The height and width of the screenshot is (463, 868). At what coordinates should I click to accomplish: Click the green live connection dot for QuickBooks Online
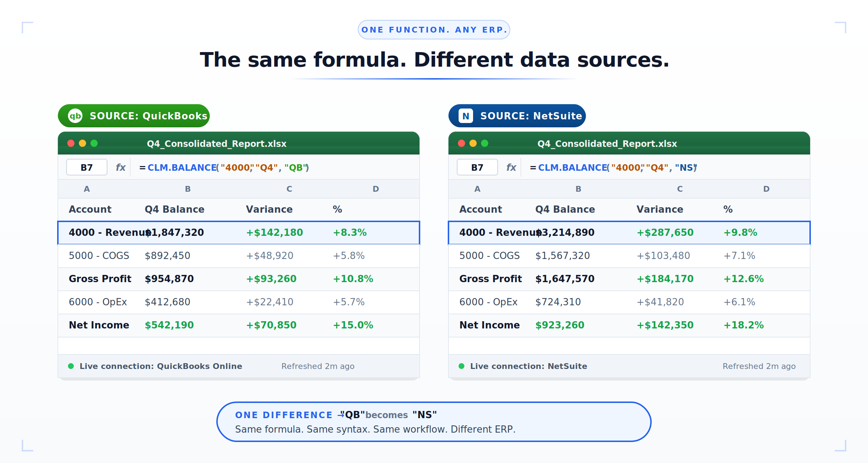click(72, 366)
